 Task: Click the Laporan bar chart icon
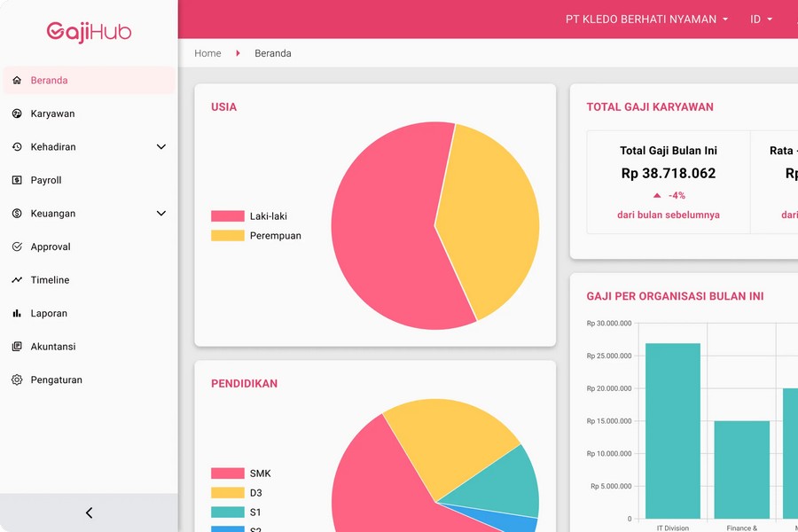[x=17, y=313]
